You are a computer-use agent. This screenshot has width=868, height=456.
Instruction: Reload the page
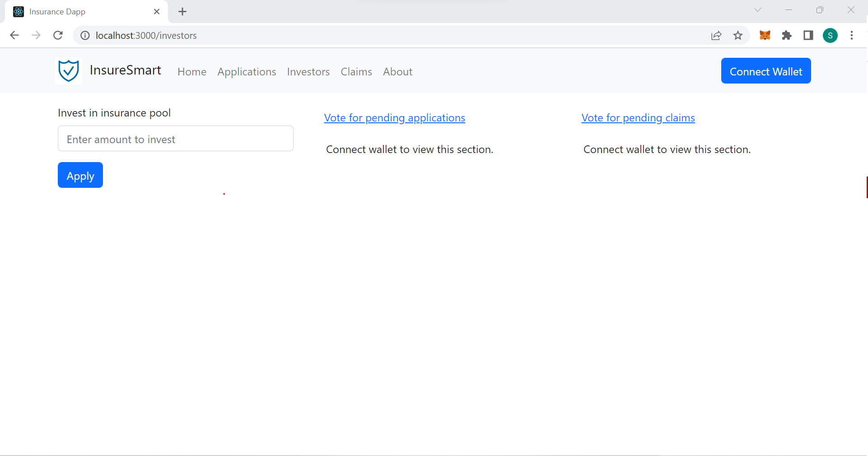tap(58, 35)
